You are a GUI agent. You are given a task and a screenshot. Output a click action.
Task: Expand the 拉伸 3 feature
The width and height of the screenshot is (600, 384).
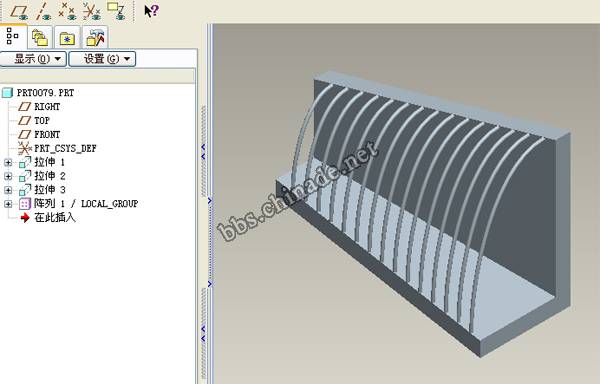tap(8, 190)
